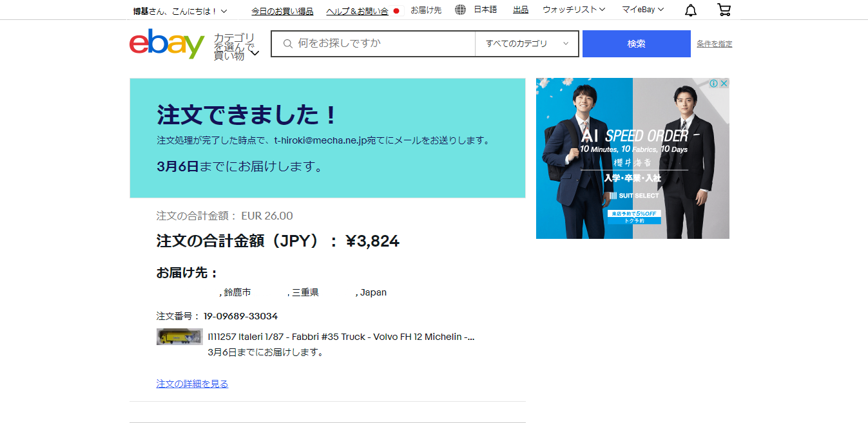
Task: Click the ad info icon
Action: click(x=714, y=84)
